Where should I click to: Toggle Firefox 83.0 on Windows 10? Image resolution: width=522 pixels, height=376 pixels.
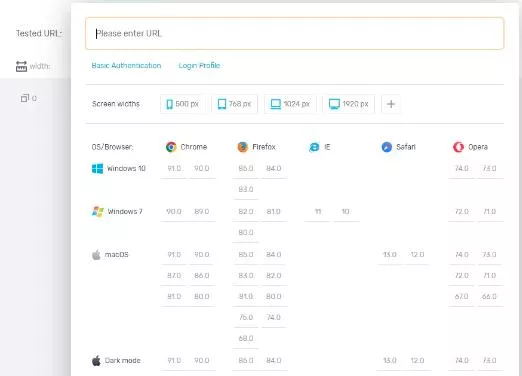[246, 189]
